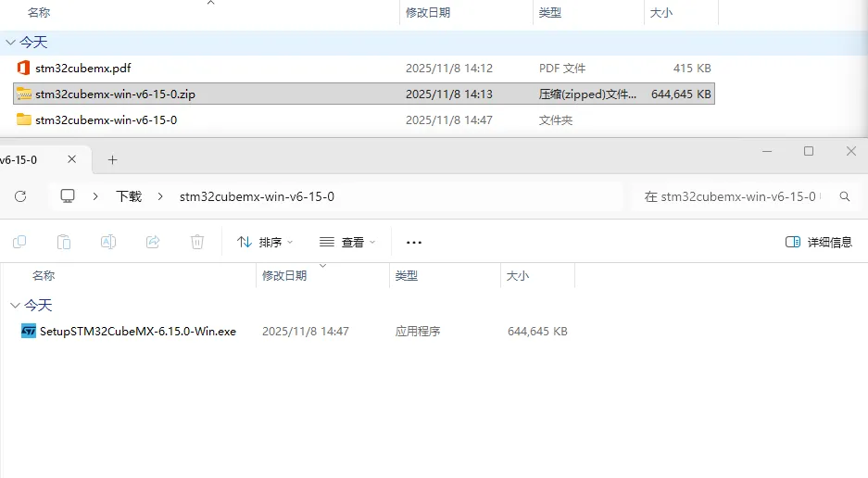
Task: Toggle the 详细信息 details pane
Action: [819, 242]
